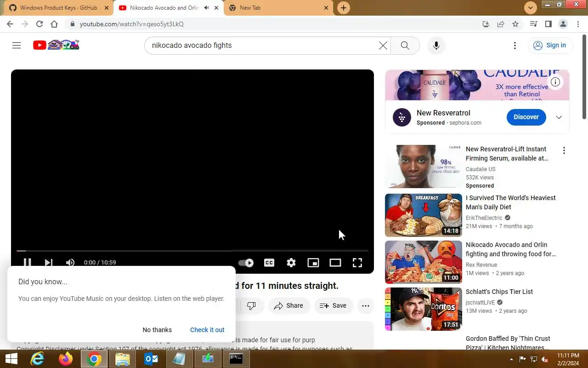Screen dimensions: 588x368
Task: Enter full screen mode
Action: click(357, 263)
